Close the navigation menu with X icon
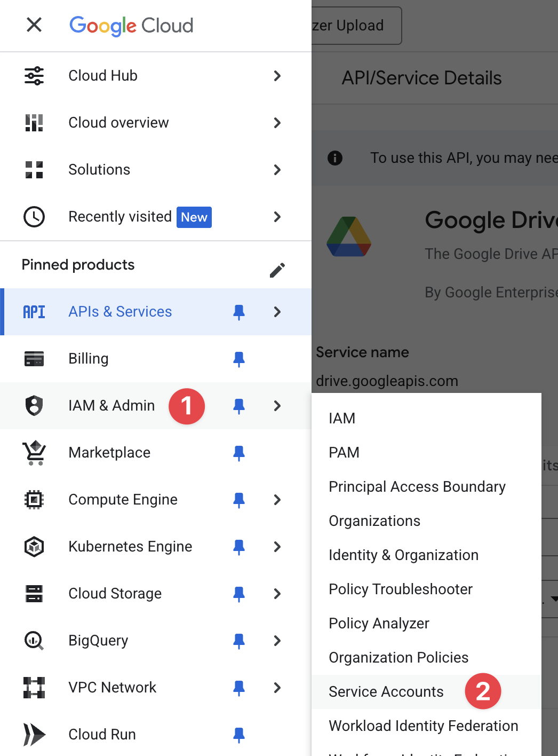 34,25
